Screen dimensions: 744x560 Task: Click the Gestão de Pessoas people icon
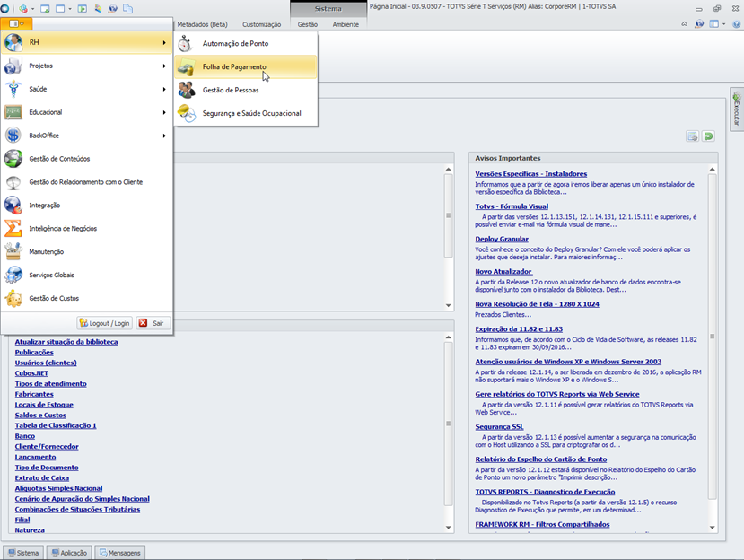186,90
